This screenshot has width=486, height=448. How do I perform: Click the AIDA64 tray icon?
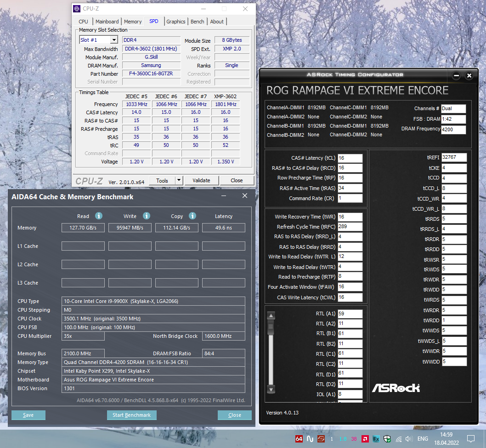[299, 439]
